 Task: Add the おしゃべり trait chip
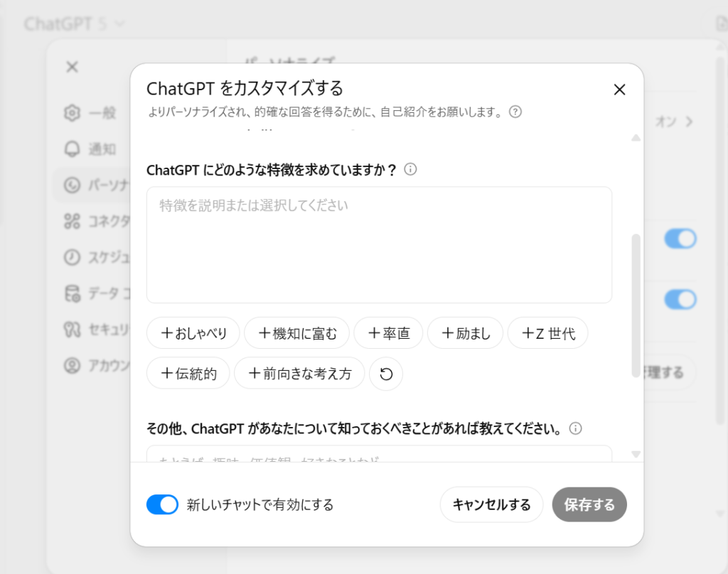click(x=193, y=333)
